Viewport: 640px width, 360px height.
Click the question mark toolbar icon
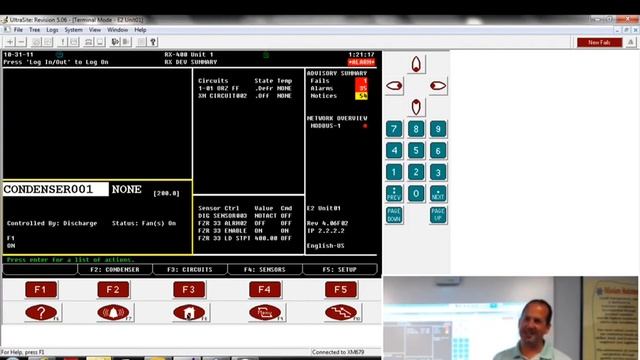click(x=153, y=42)
